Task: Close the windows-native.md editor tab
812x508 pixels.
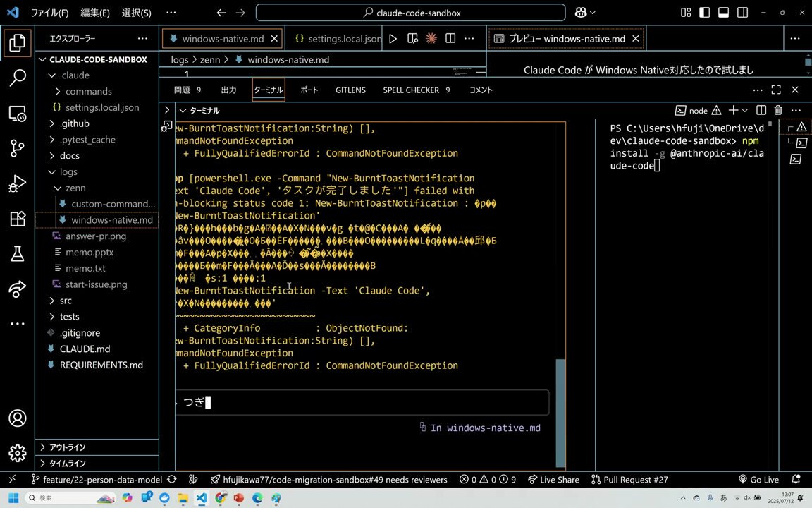Action: pos(274,38)
